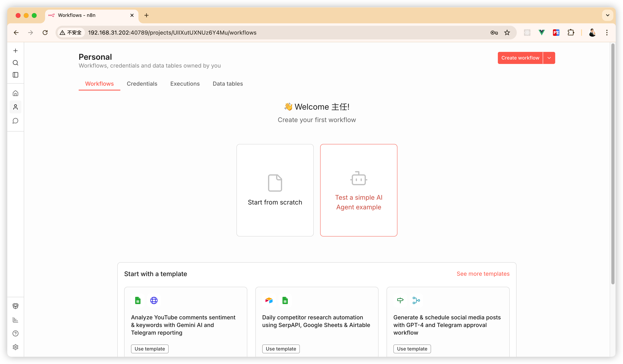This screenshot has height=364, width=623.
Task: Open the help question mark icon
Action: 15,333
